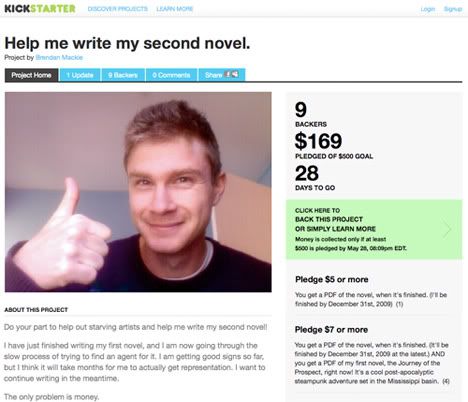The width and height of the screenshot is (468, 402).
Task: Switch to the 9 Backers tab
Action: click(x=123, y=75)
